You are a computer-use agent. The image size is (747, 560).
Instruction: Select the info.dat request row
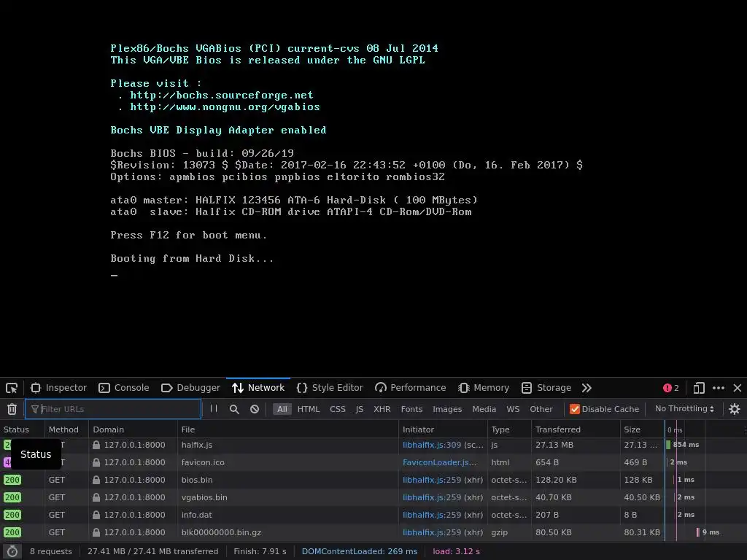click(x=373, y=515)
